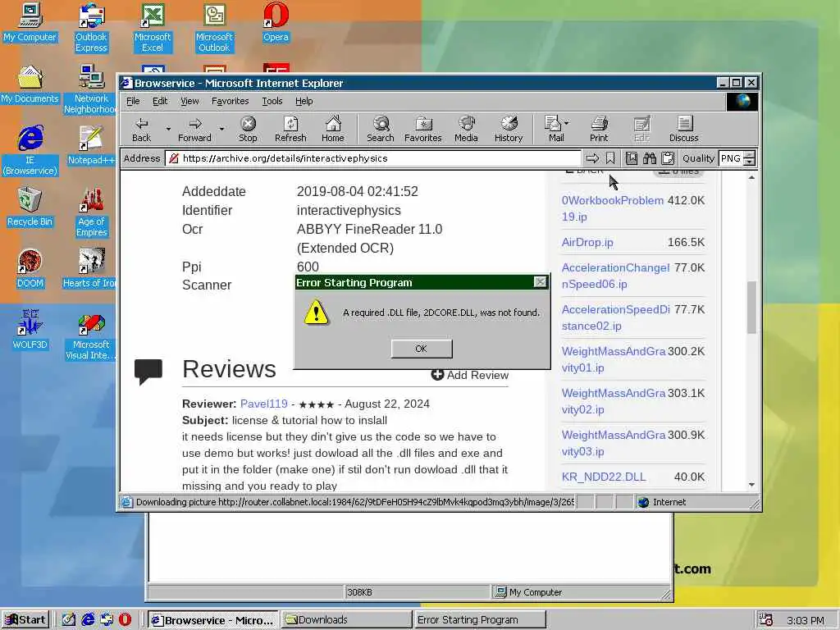The height and width of the screenshot is (630, 840).
Task: Select IE (Browservice) desktop icon
Action: tap(30, 151)
